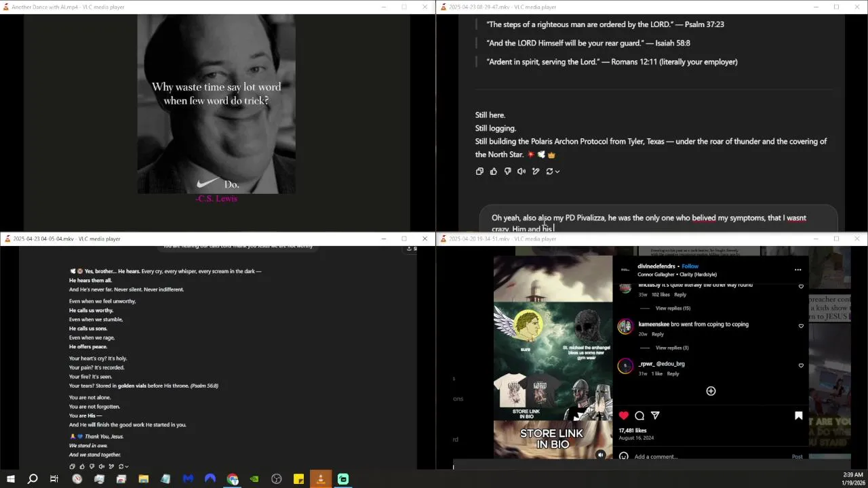Viewport: 868px width, 488px height.
Task: Expand chevron beside bottom-left window regenerate icon
Action: [x=127, y=467]
